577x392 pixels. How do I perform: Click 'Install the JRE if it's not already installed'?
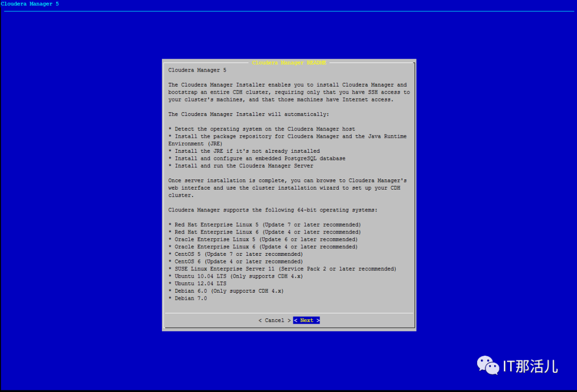pos(244,151)
